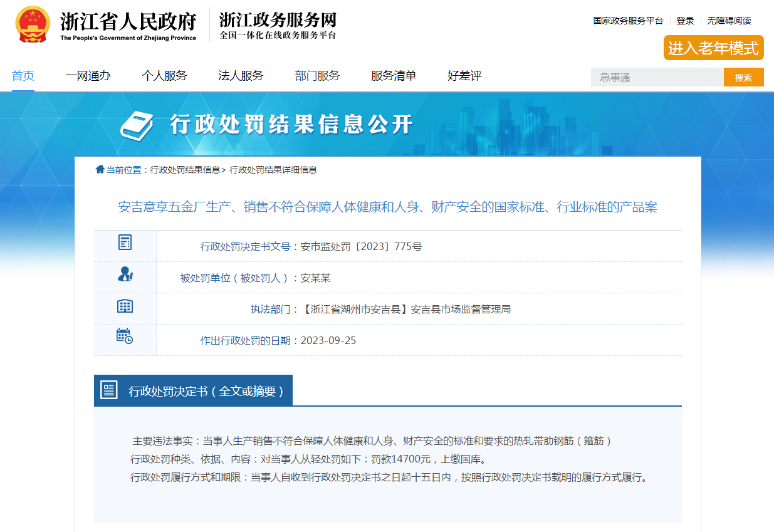Click the 浙江政务服务网 logo text
Image resolution: width=774 pixels, height=532 pixels.
coord(278,19)
